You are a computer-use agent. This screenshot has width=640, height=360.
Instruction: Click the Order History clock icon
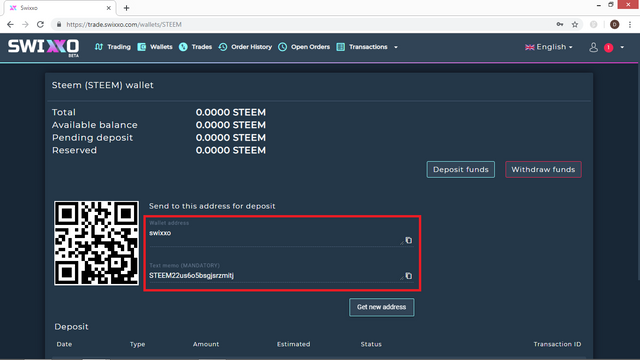223,47
